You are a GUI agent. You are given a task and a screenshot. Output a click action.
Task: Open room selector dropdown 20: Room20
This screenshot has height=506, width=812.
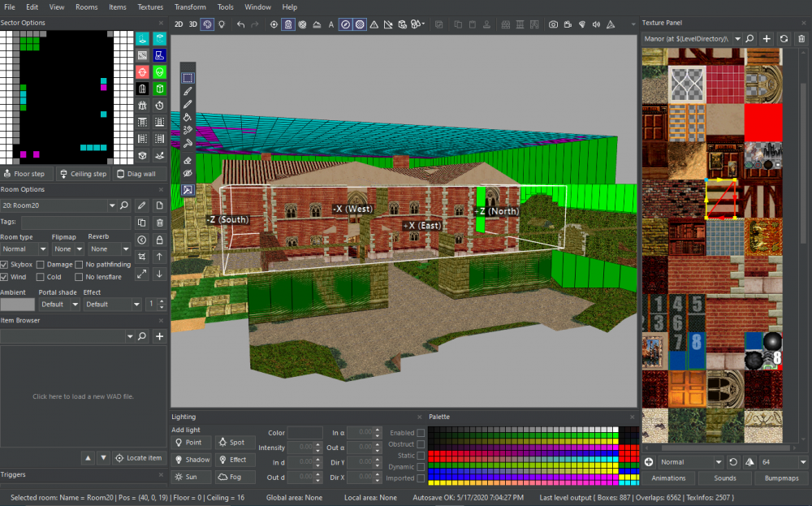tap(58, 205)
